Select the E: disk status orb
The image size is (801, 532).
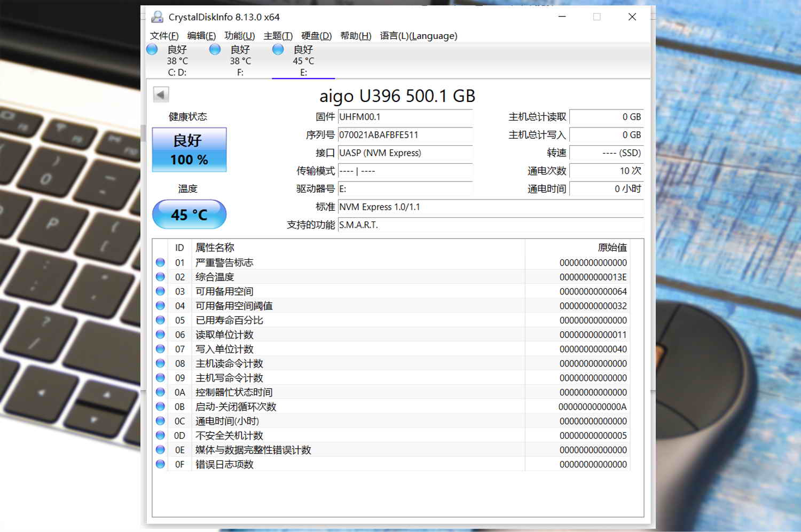278,50
